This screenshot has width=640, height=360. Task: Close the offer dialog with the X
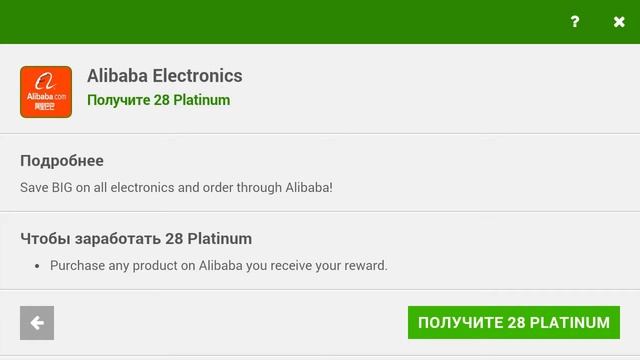[619, 22]
